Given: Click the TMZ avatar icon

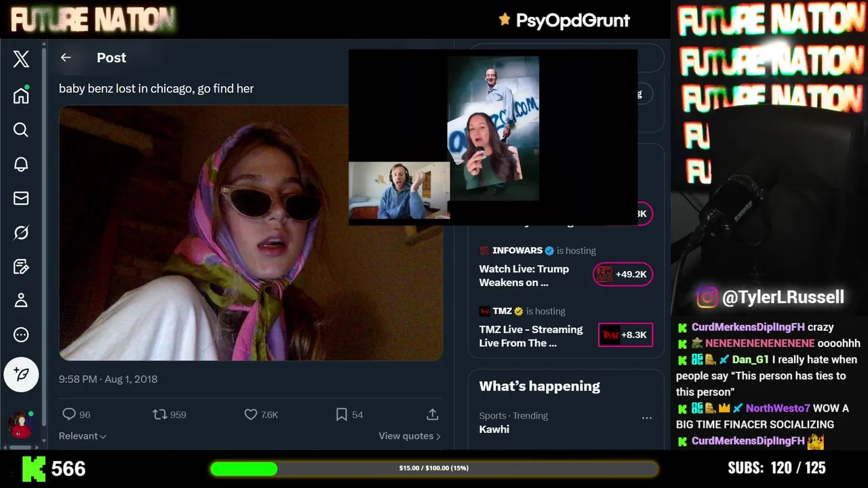Looking at the screenshot, I should click(485, 311).
